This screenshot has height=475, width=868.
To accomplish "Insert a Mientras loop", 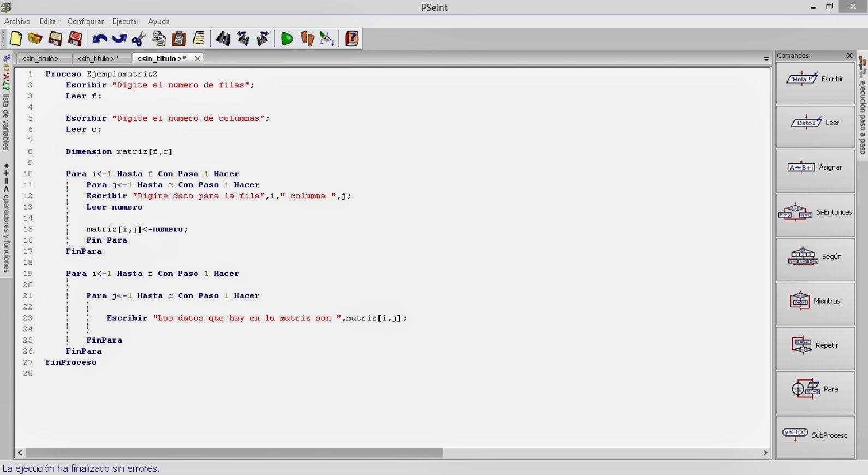I will point(815,304).
